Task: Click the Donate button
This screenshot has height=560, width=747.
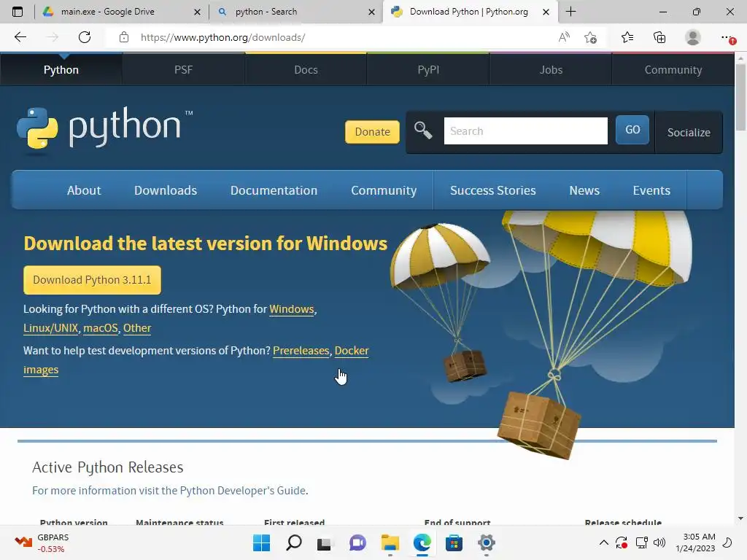Action: [372, 131]
